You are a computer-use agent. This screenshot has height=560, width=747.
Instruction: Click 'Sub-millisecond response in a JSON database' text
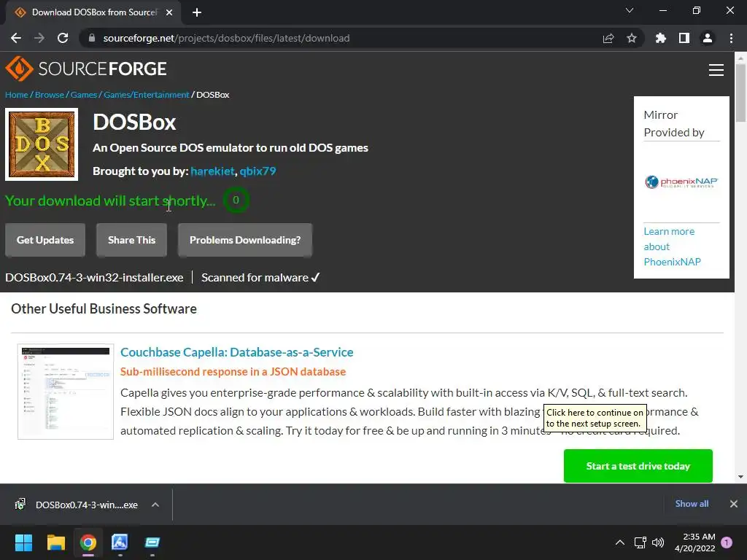[233, 371]
